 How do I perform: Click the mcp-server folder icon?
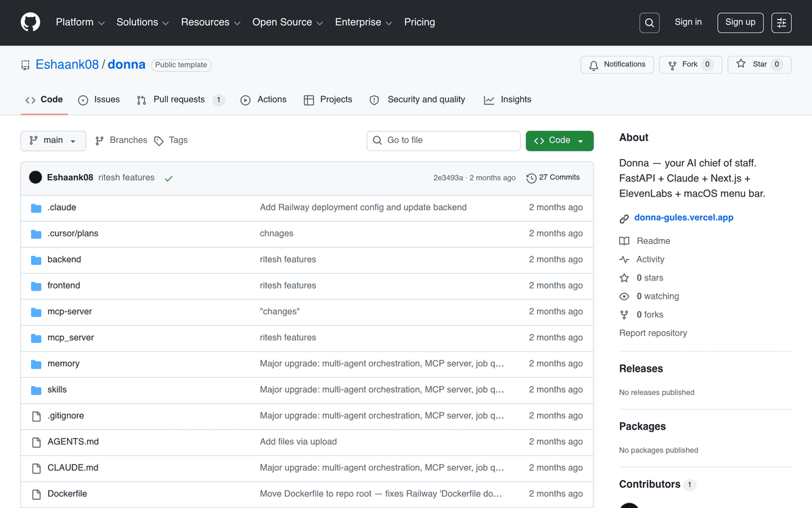click(x=37, y=312)
